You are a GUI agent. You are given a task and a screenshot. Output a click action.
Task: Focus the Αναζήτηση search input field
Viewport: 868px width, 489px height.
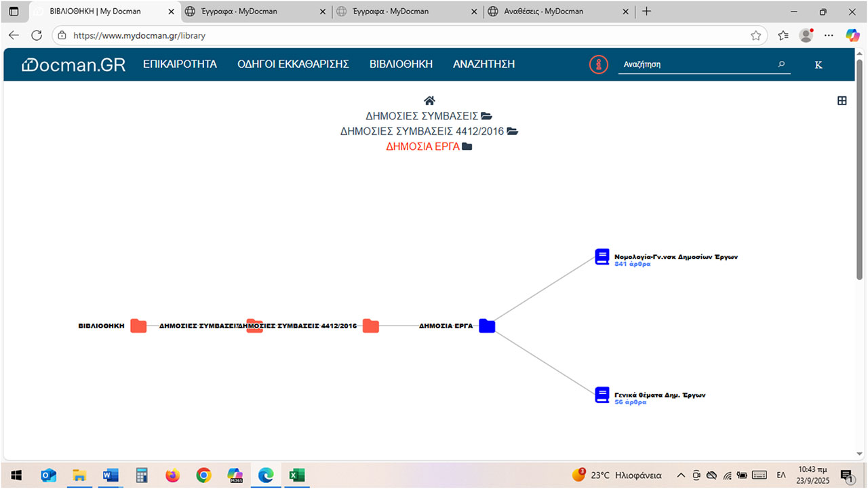click(697, 64)
